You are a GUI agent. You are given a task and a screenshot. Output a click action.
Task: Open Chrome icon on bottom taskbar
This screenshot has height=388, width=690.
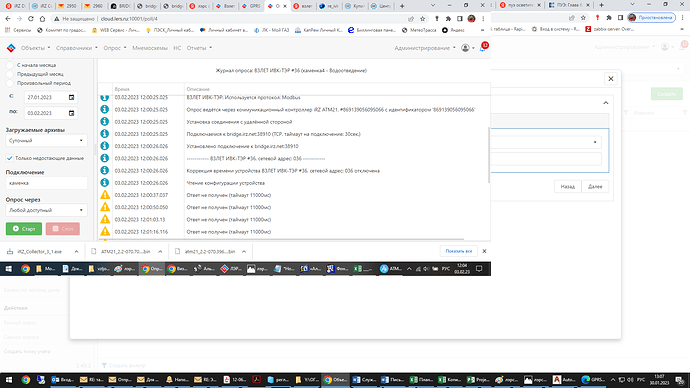[26, 380]
